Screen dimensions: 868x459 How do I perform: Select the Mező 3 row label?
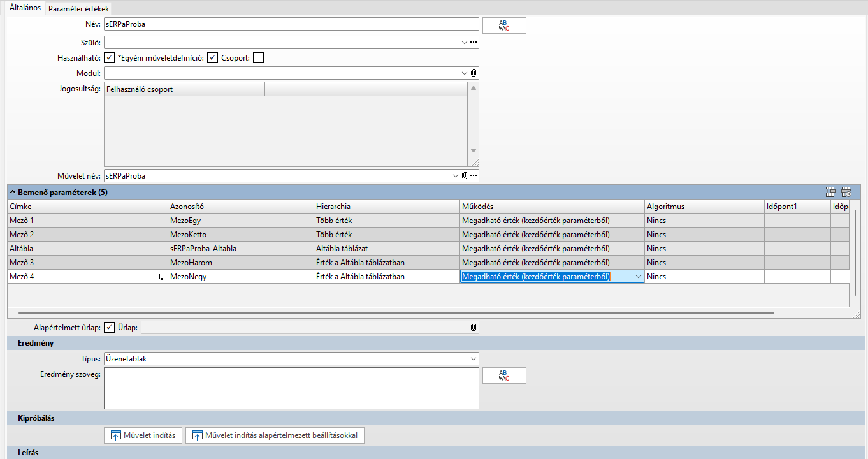click(x=88, y=263)
